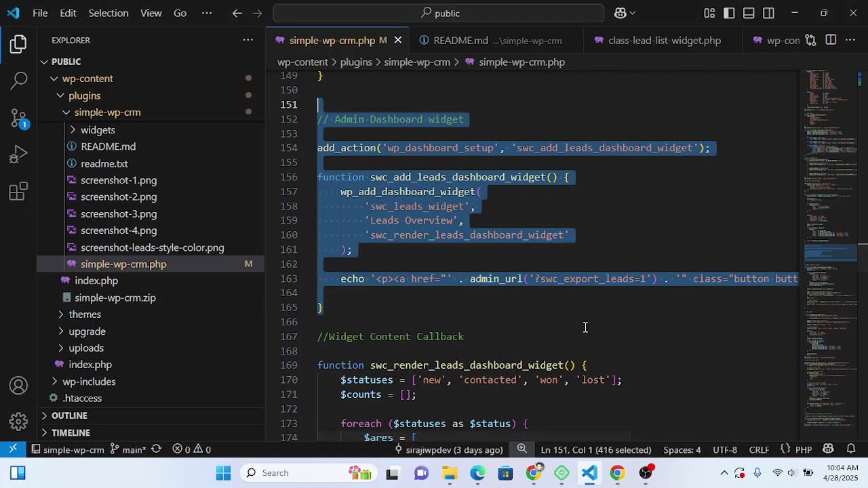The width and height of the screenshot is (868, 488).
Task: Open readme.txt in explorer
Action: (104, 163)
